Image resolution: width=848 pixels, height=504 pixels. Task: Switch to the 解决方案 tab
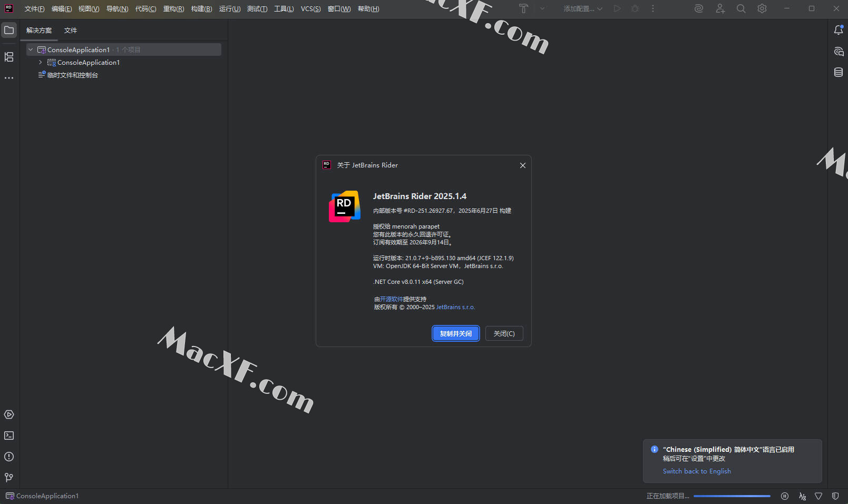pyautogui.click(x=39, y=31)
